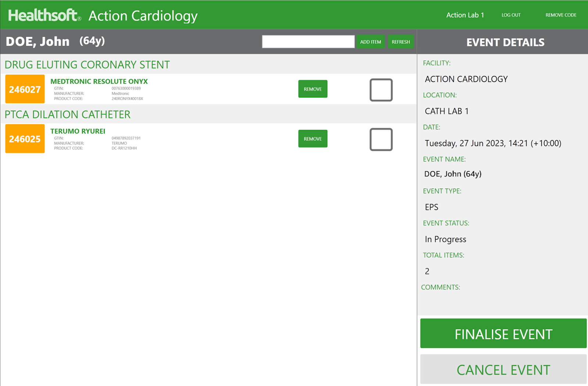Click the REFRESH button
588x386 pixels.
click(401, 42)
